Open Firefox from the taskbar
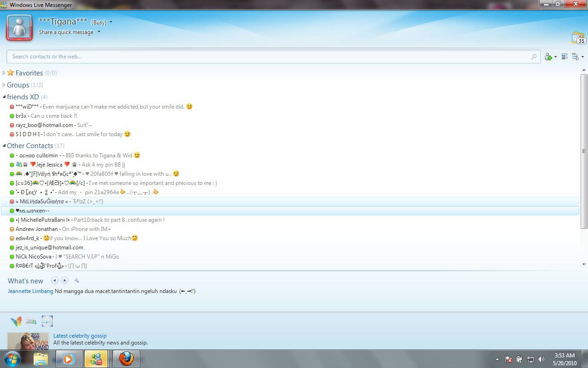Image resolution: width=588 pixels, height=368 pixels. pyautogui.click(x=126, y=359)
